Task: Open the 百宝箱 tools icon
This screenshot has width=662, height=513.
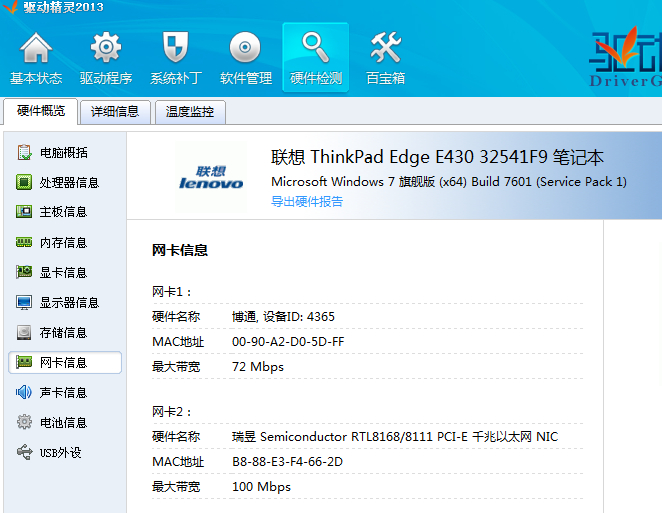Action: pyautogui.click(x=385, y=48)
